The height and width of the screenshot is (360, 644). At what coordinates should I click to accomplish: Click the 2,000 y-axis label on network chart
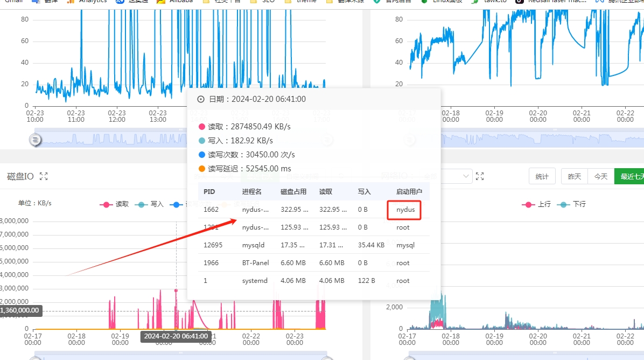tap(394, 307)
